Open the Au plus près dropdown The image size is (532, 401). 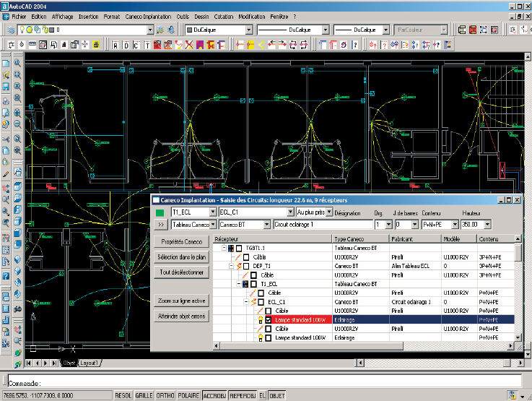coord(329,212)
